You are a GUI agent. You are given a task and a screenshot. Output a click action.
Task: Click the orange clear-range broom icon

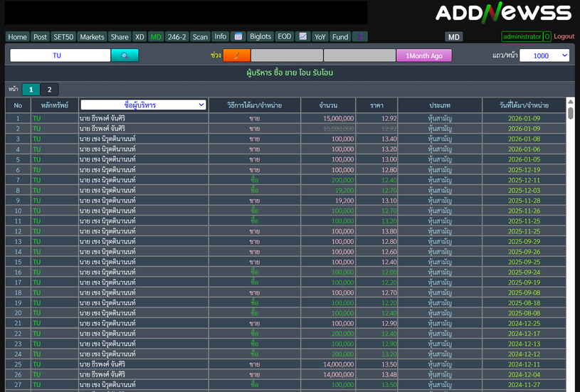tap(236, 55)
